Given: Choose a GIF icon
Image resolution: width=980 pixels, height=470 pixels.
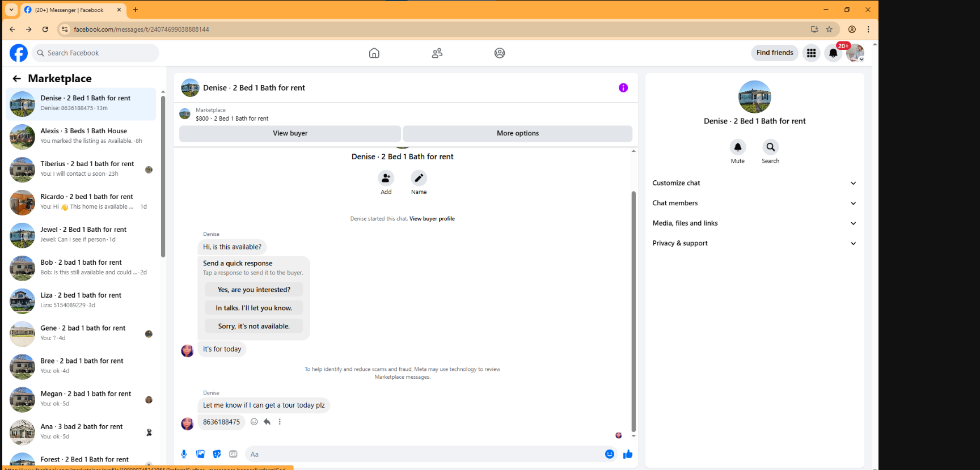Looking at the screenshot, I should [x=233, y=454].
